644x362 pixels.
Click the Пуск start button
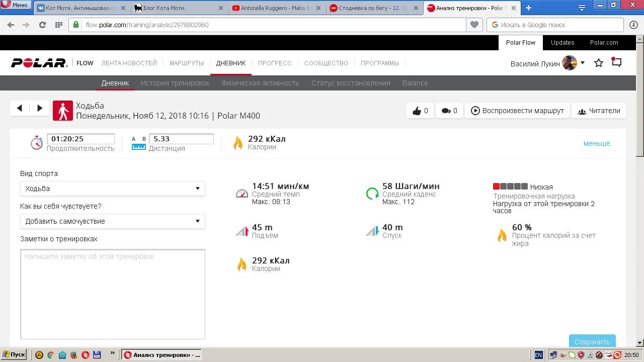pos(14,355)
